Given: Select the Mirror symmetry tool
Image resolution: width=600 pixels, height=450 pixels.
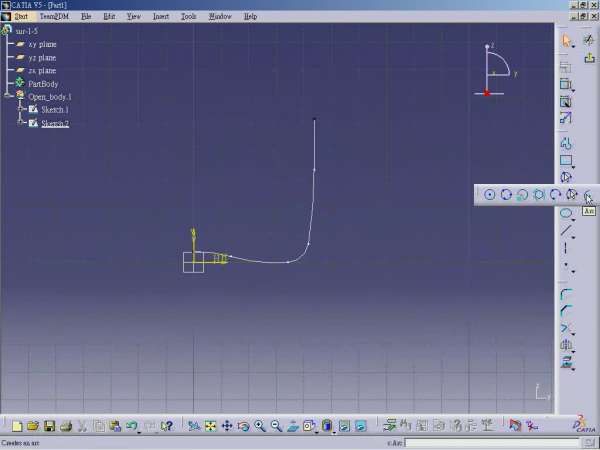Looking at the screenshot, I should pos(566,345).
